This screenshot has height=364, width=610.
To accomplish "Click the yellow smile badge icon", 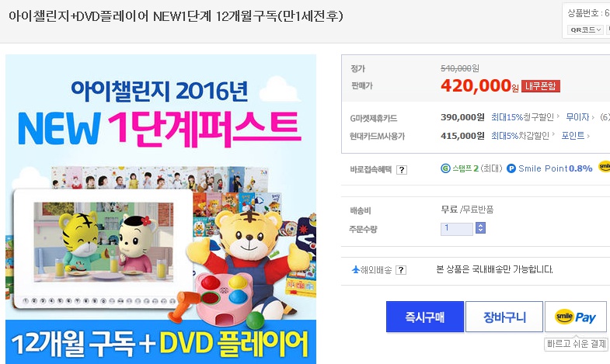I will pyautogui.click(x=604, y=166).
